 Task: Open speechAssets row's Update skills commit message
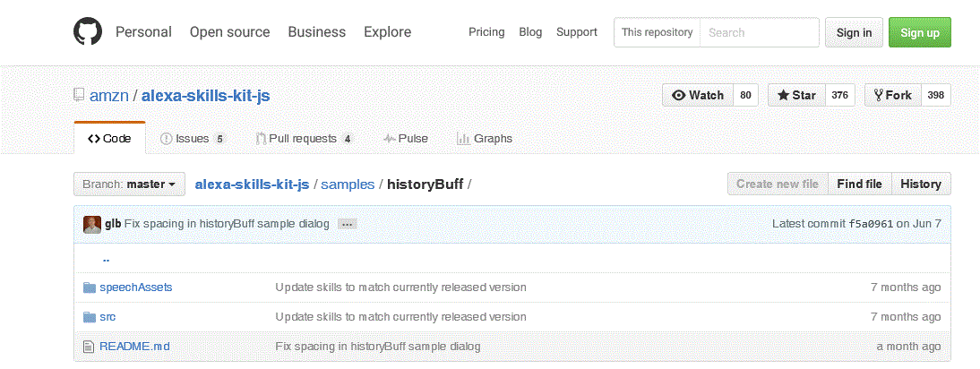click(x=400, y=287)
